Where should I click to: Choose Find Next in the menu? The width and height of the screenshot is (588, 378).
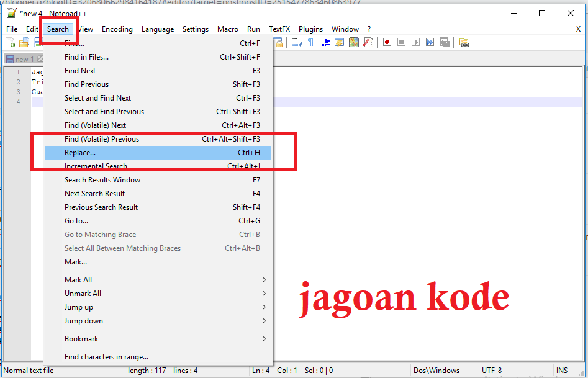coord(158,71)
